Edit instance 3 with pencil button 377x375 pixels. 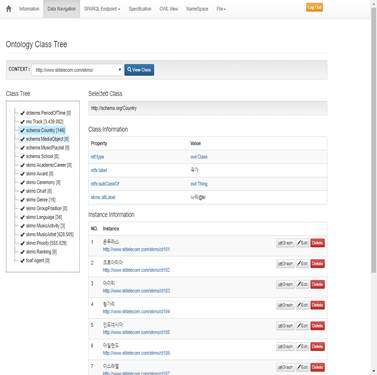tap(302, 284)
